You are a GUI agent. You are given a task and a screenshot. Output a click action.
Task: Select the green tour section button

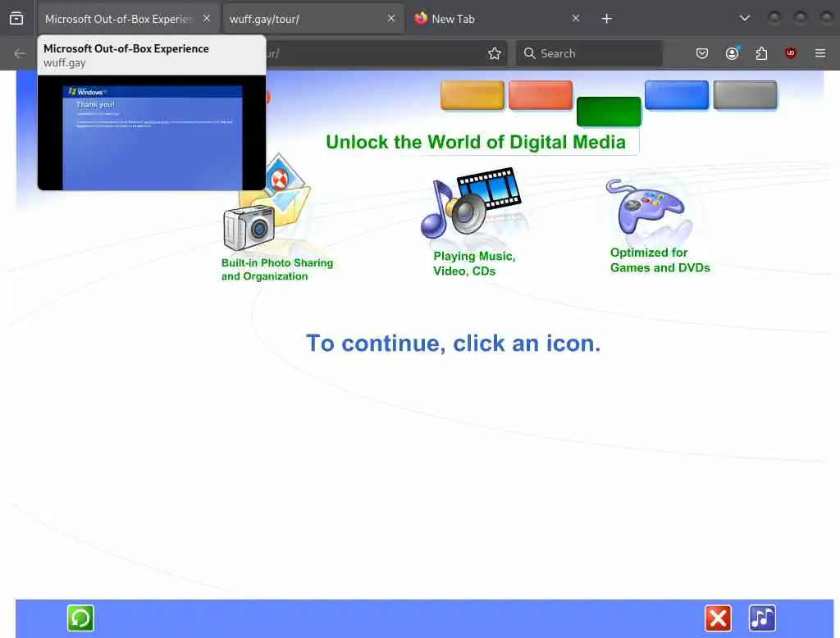pos(609,112)
